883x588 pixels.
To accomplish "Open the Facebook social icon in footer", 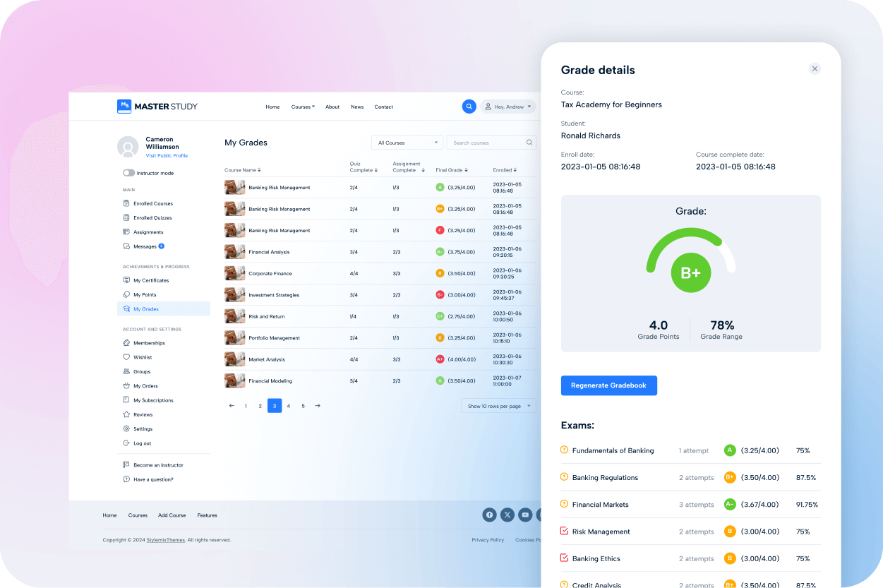I will (489, 515).
